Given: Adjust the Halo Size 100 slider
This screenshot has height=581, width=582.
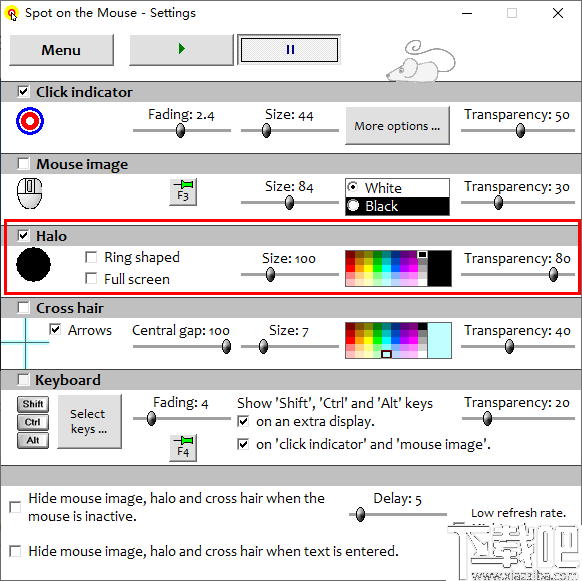Looking at the screenshot, I should click(x=290, y=274).
